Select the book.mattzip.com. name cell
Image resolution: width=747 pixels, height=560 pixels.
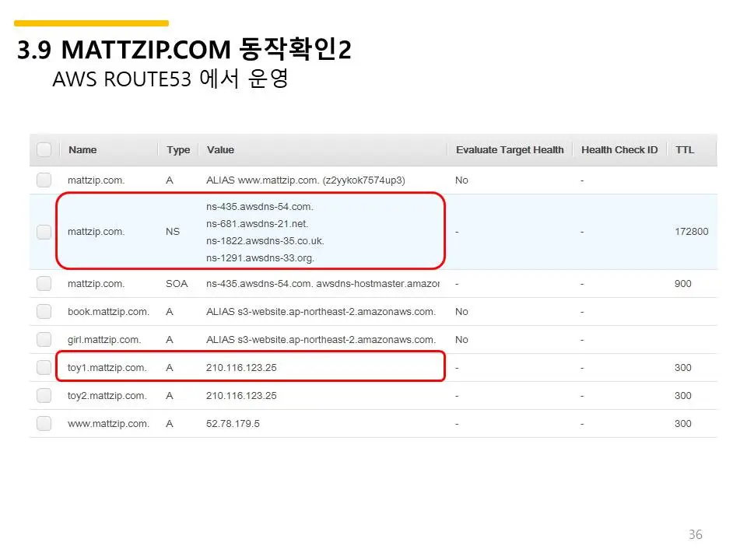(x=108, y=311)
